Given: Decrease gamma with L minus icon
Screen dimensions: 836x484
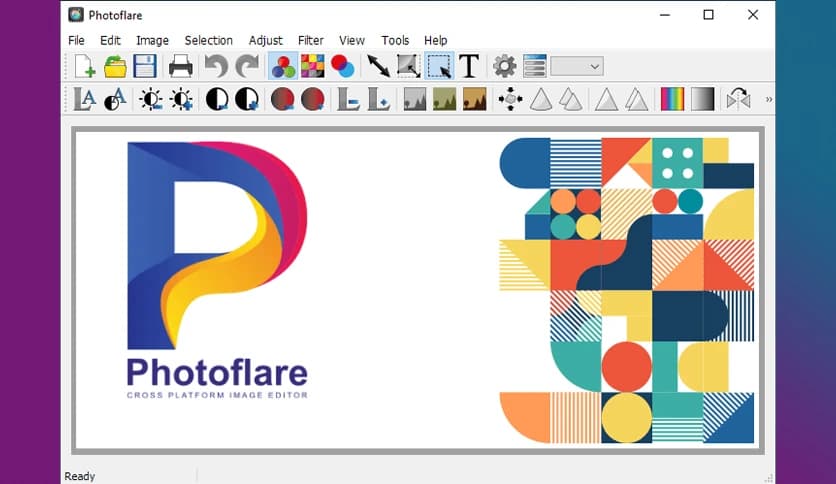Looking at the screenshot, I should [x=348, y=99].
